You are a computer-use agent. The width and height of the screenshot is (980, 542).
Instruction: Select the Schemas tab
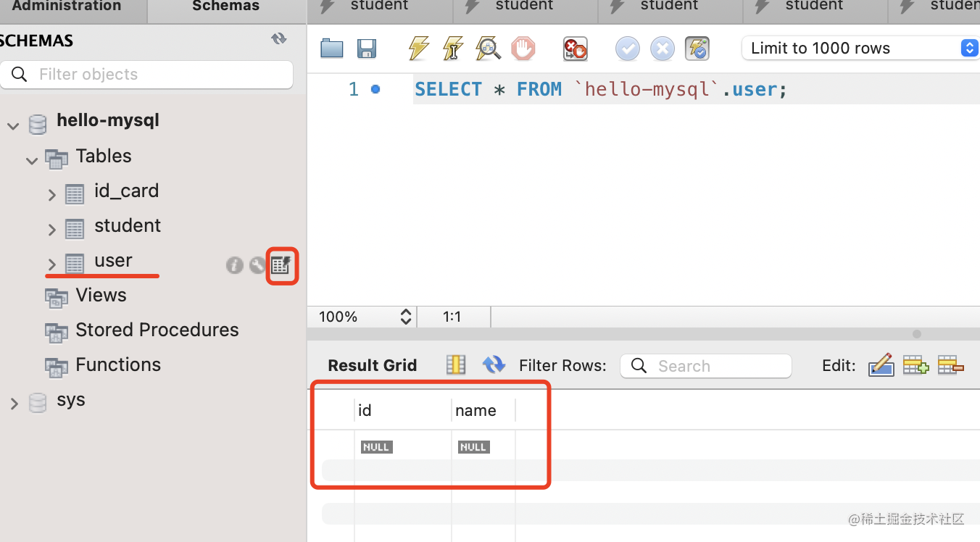click(225, 7)
